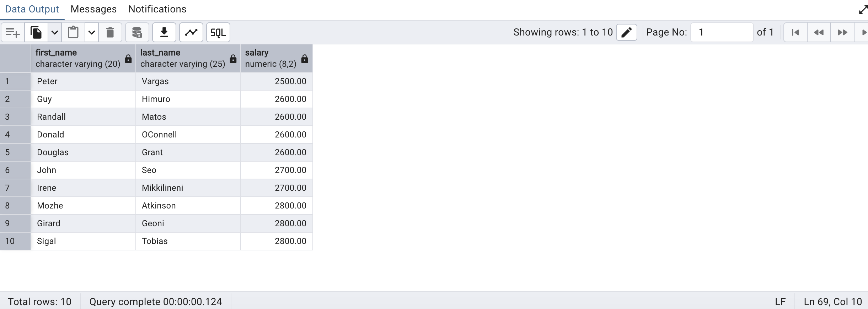Click the previous page button
This screenshot has width=868, height=309.
pos(819,33)
